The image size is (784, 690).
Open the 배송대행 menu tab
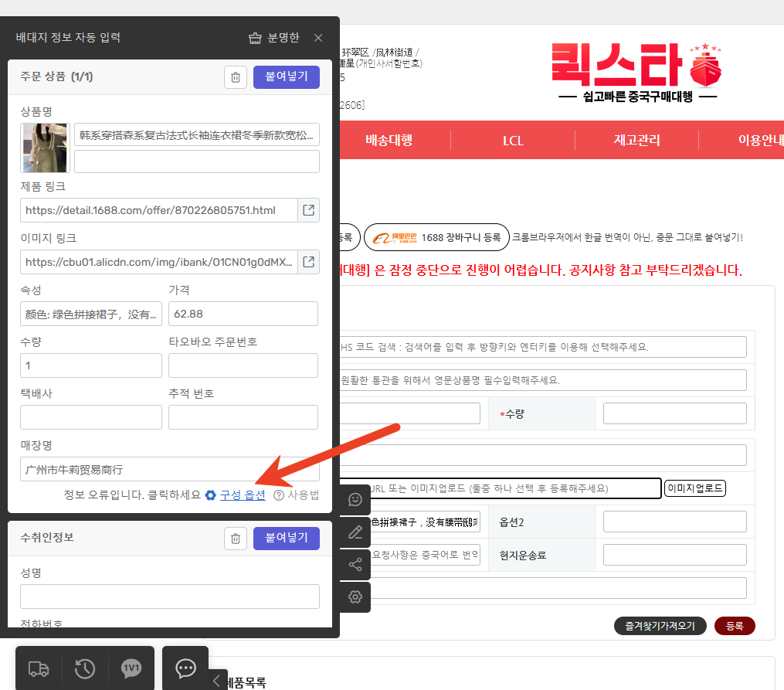pos(389,141)
